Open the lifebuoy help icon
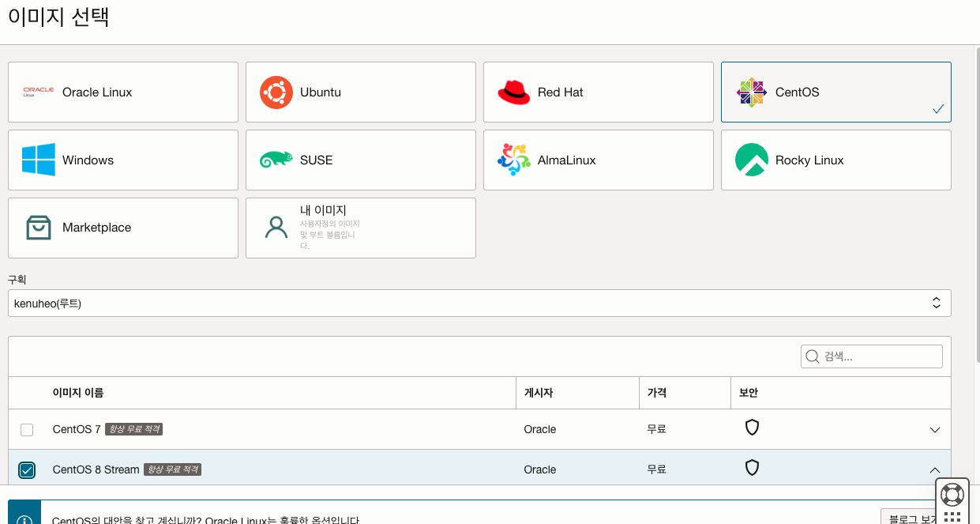Viewport: 980px width, 524px height. (952, 495)
